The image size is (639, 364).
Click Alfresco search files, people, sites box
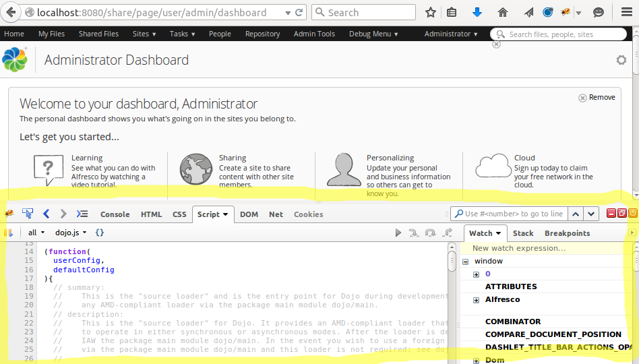(558, 34)
